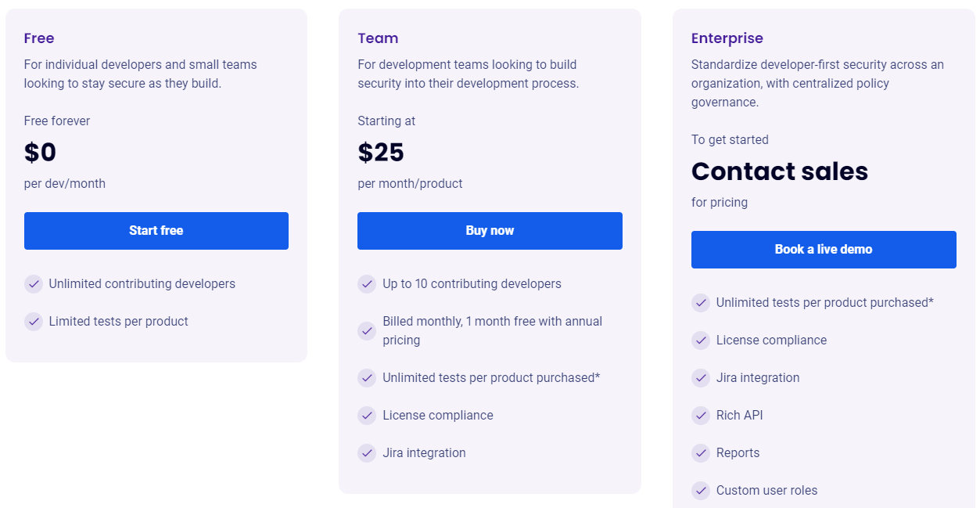Image resolution: width=980 pixels, height=508 pixels.
Task: Click checkmark icon next to Limited tests per product
Action: tap(34, 322)
